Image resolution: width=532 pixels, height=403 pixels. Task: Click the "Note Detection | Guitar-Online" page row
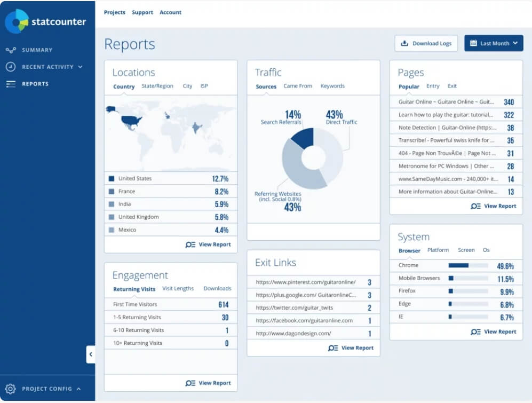point(456,128)
